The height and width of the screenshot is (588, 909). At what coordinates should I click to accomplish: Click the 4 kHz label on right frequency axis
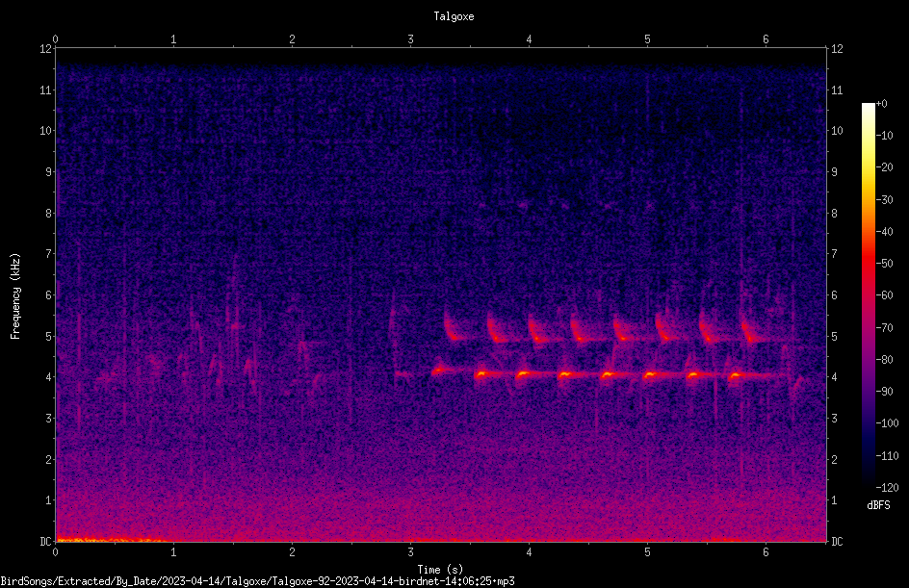point(834,377)
